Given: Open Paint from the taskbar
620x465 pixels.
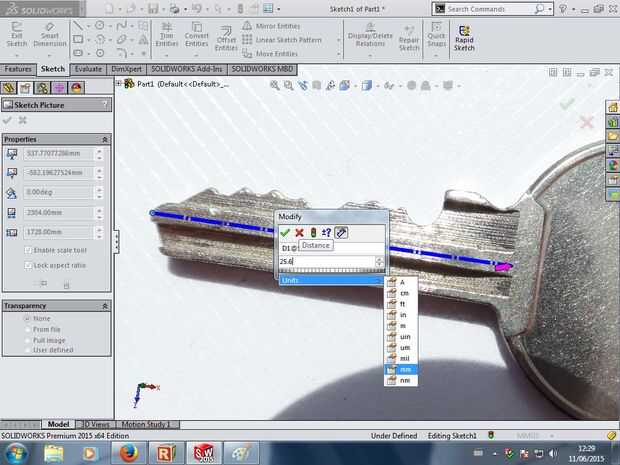Looking at the screenshot, I should pyautogui.click(x=241, y=453).
